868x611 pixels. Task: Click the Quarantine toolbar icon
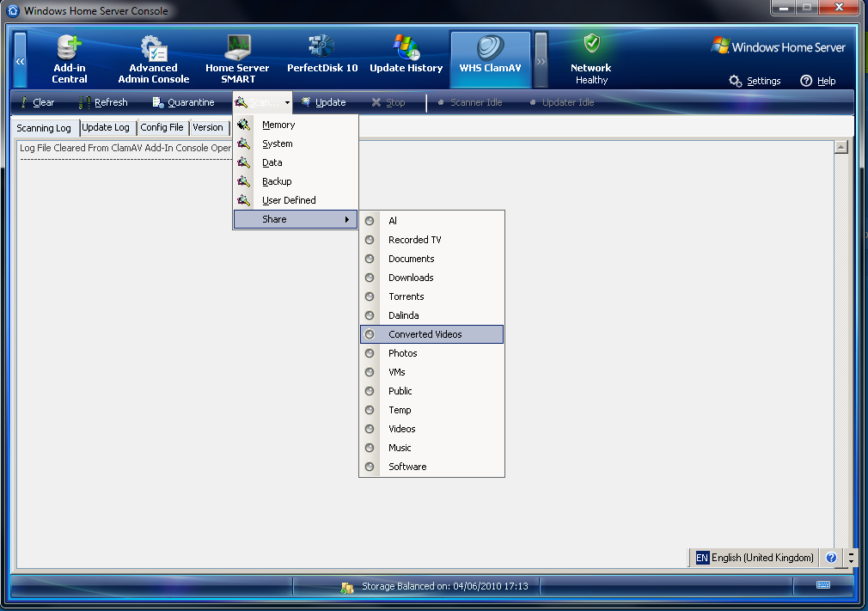158,102
